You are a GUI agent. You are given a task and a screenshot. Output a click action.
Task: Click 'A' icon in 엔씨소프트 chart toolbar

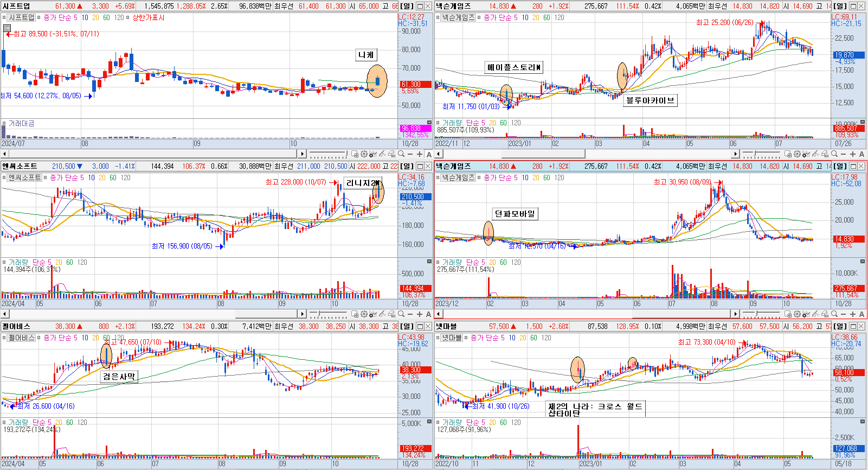pyautogui.click(x=429, y=314)
